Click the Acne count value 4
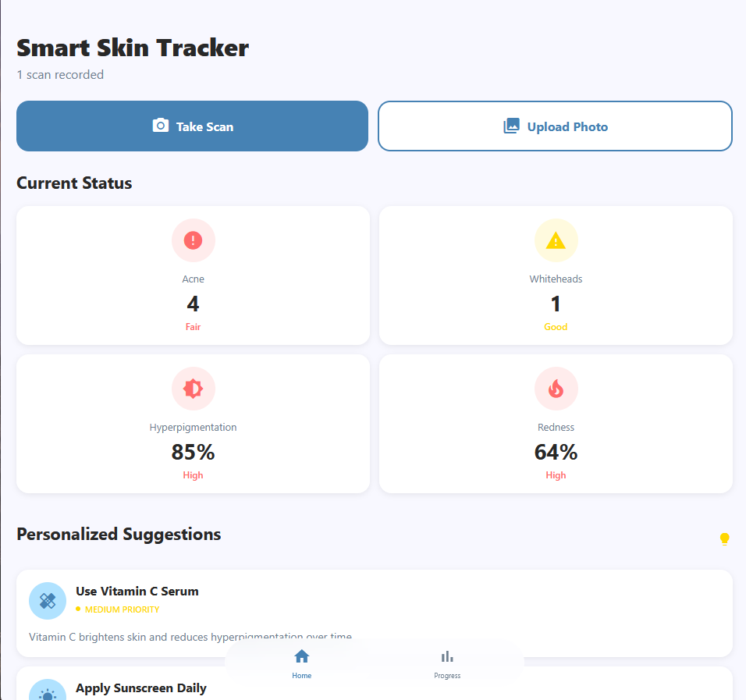Viewport: 746px width, 700px height. [193, 304]
